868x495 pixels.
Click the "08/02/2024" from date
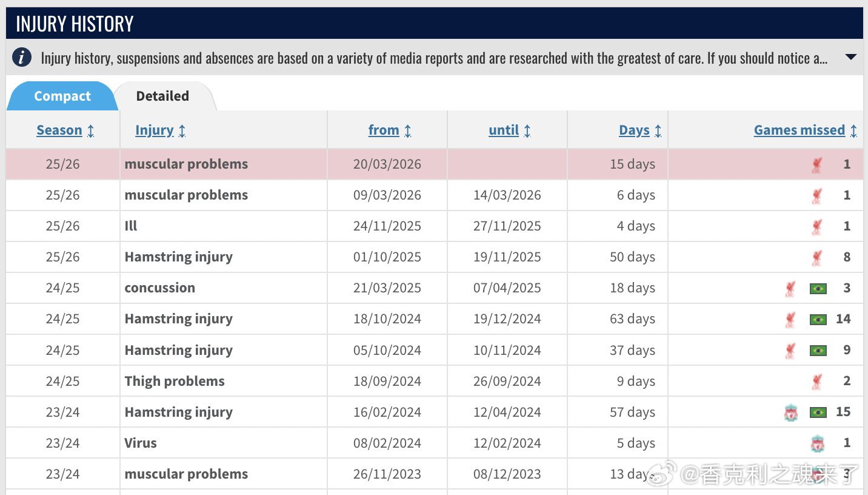tap(387, 443)
